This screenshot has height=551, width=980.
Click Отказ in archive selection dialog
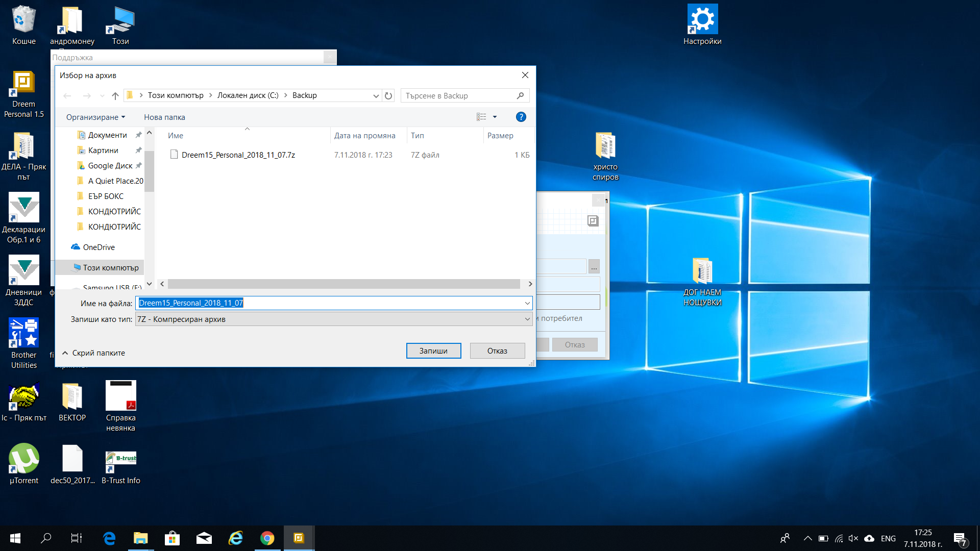pyautogui.click(x=497, y=351)
